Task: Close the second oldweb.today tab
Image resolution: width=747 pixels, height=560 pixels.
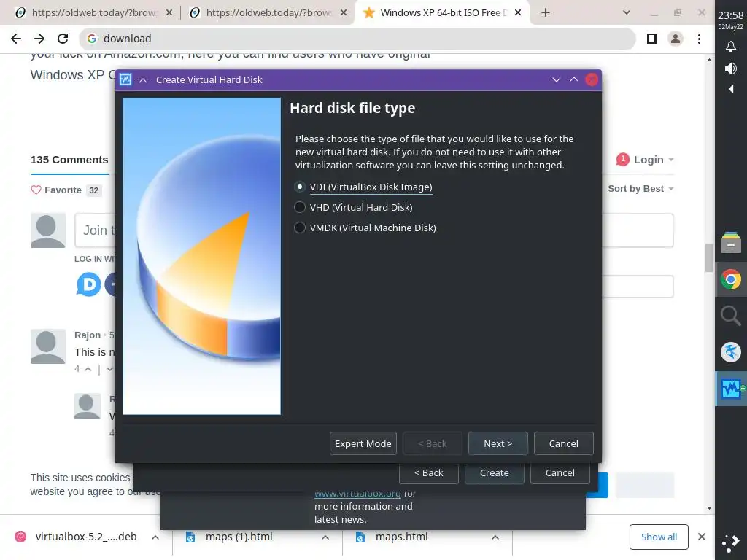Action: [x=344, y=12]
